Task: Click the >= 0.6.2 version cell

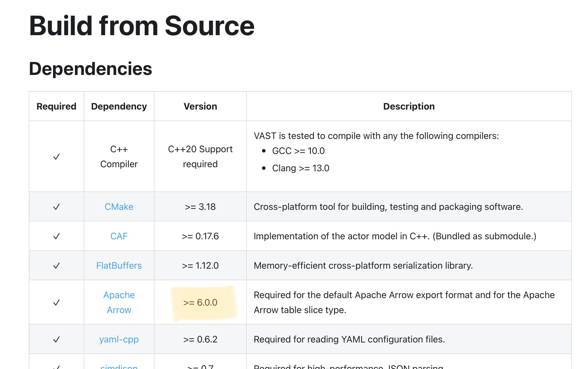Action: pyautogui.click(x=200, y=339)
